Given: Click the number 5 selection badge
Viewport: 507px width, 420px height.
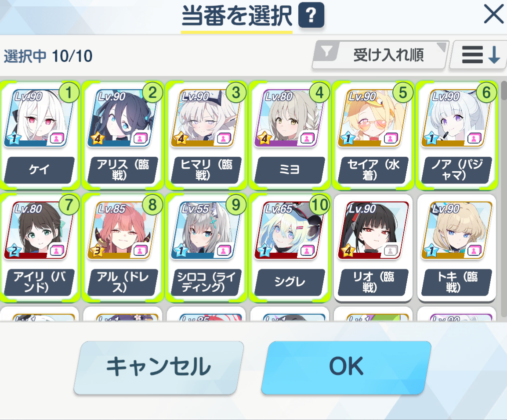Looking at the screenshot, I should tap(402, 93).
